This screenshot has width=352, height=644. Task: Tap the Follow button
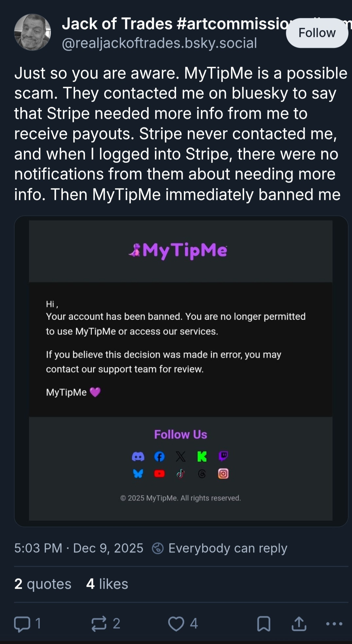(317, 33)
